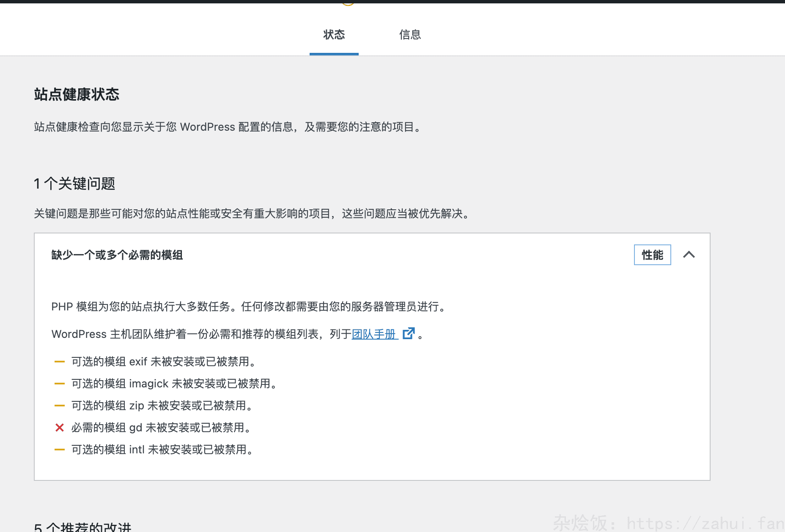This screenshot has width=785, height=532.
Task: Click the WordPress 配置 intro sentence
Action: (228, 127)
